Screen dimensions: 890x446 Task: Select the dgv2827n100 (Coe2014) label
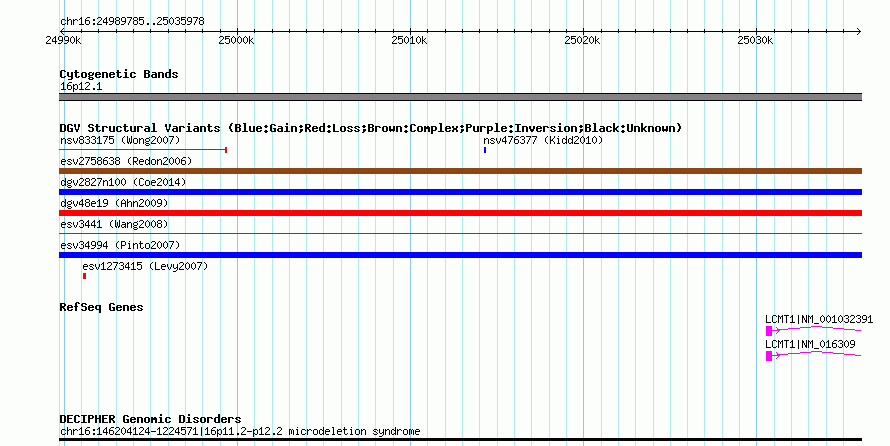(123, 182)
